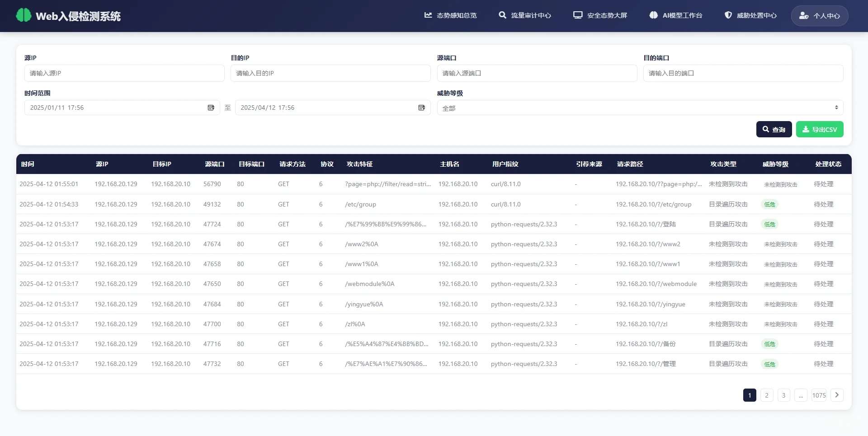Click the green system logo icon
The width and height of the screenshot is (868, 436).
[x=23, y=15]
